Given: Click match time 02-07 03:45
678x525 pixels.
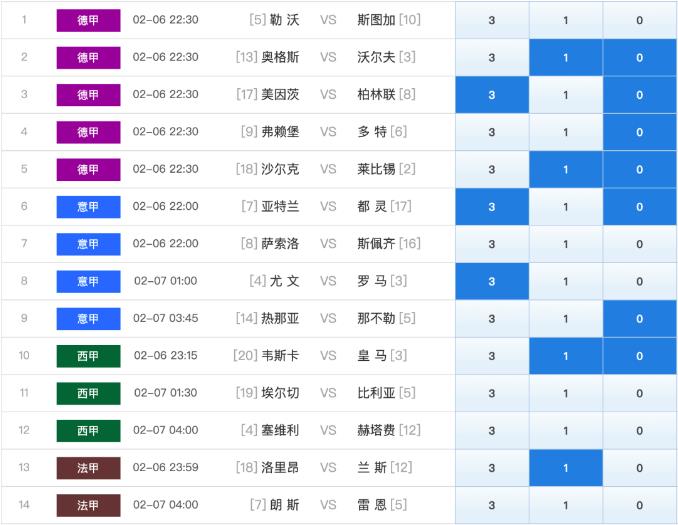Looking at the screenshot, I should click(166, 318).
